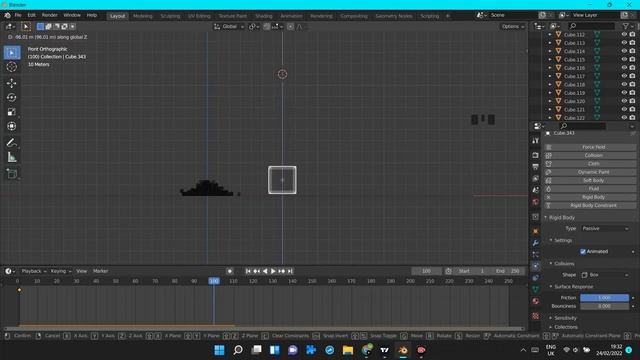Open the Render properties tab
This screenshot has width=640, height=360.
click(x=536, y=156)
